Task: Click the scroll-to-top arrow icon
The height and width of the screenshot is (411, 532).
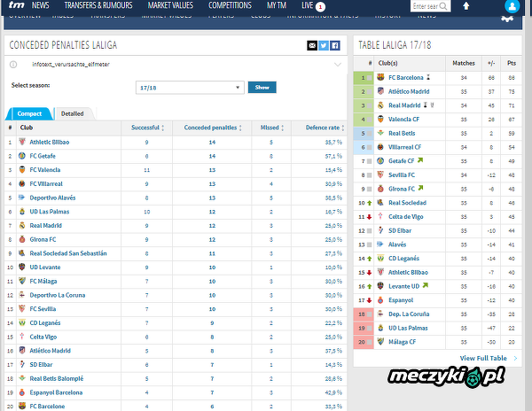Action: click(466, 6)
